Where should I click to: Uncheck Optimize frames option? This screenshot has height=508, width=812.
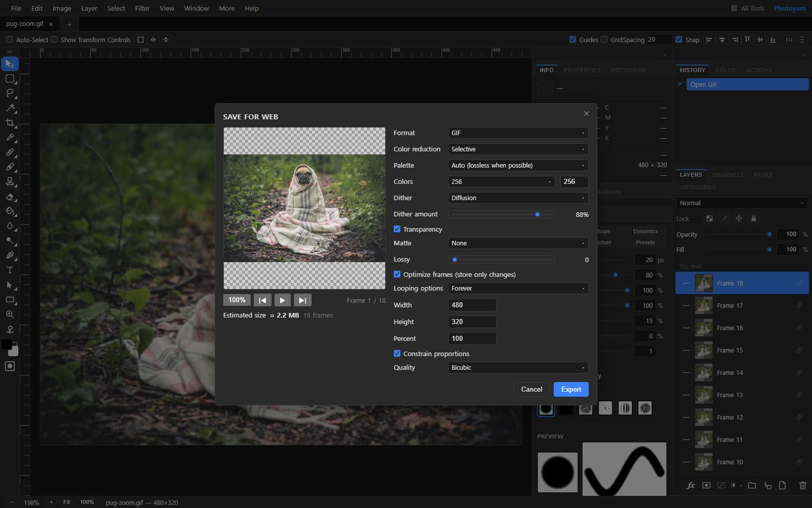[397, 274]
